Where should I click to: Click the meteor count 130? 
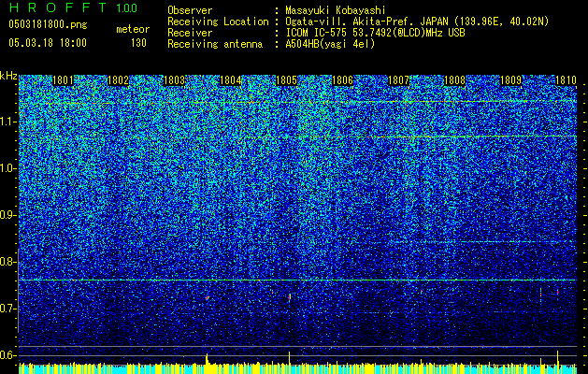[x=138, y=43]
